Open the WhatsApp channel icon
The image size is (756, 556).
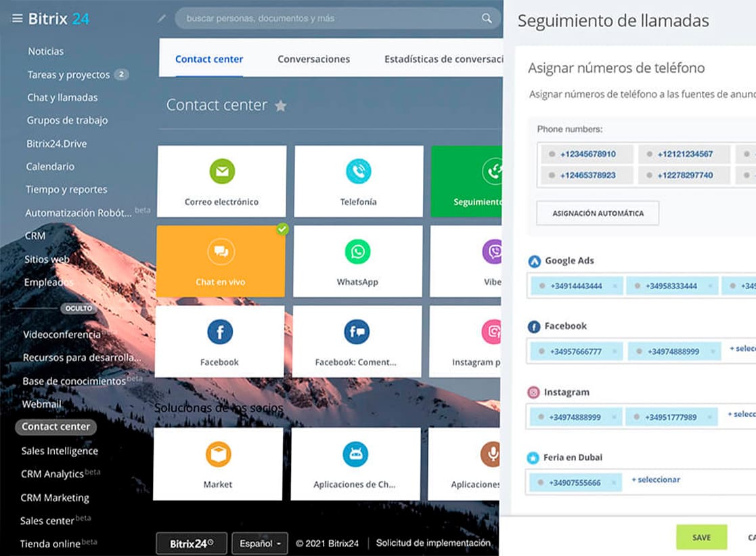(x=357, y=252)
